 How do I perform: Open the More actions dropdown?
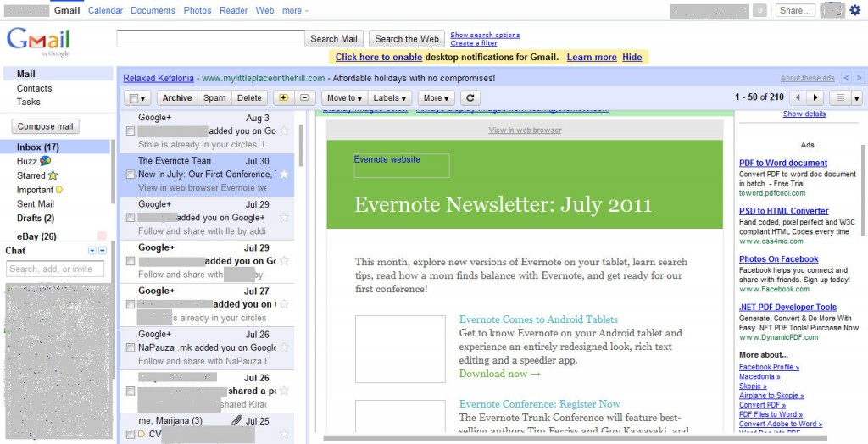(436, 98)
